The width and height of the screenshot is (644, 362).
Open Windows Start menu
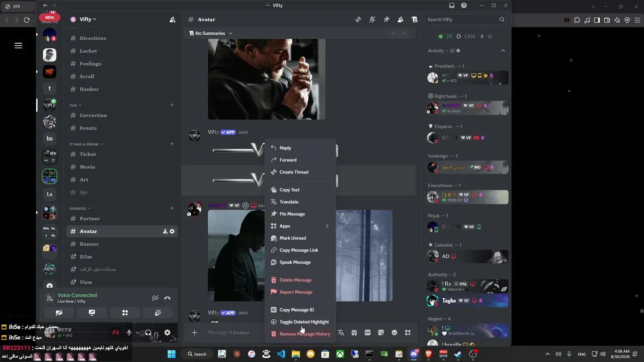click(x=171, y=354)
